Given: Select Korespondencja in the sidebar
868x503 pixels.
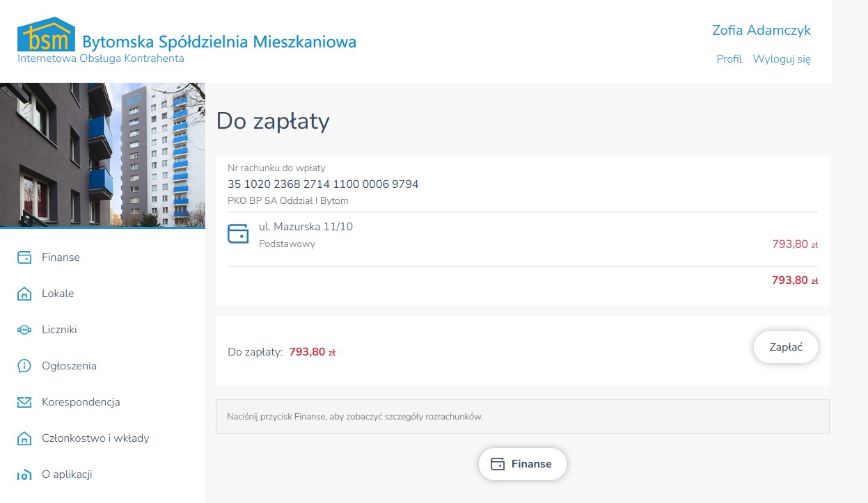Looking at the screenshot, I should [x=81, y=402].
